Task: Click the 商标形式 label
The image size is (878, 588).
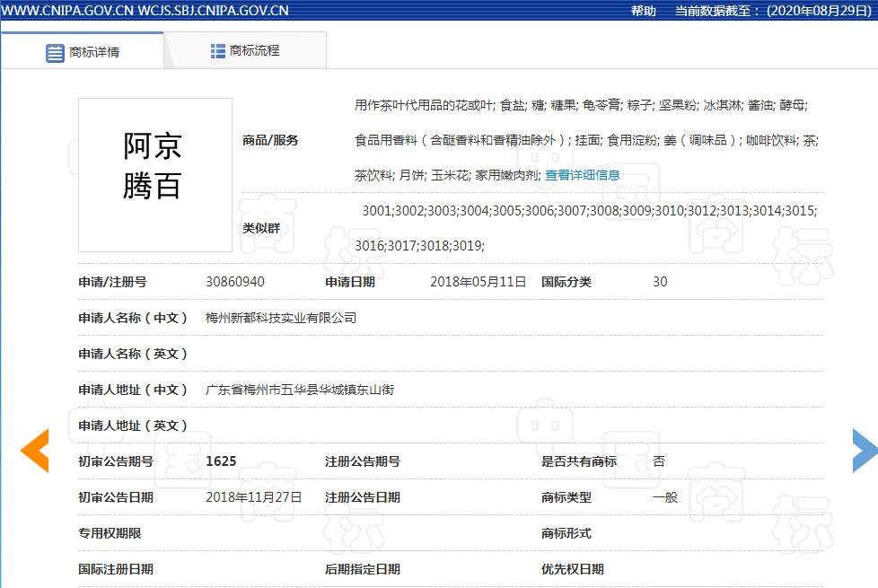Action: click(566, 533)
